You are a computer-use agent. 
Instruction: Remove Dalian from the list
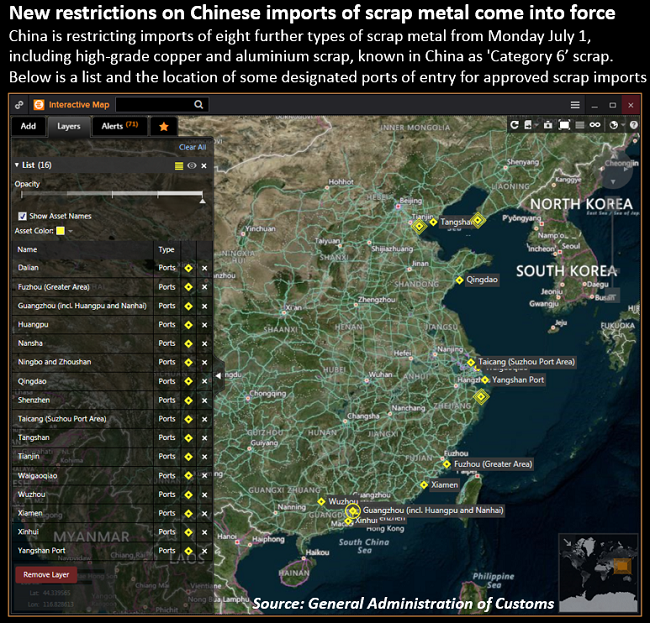point(204,268)
